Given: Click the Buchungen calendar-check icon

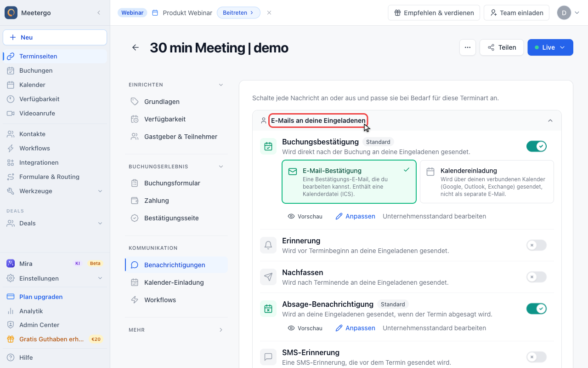Looking at the screenshot, I should tap(11, 70).
